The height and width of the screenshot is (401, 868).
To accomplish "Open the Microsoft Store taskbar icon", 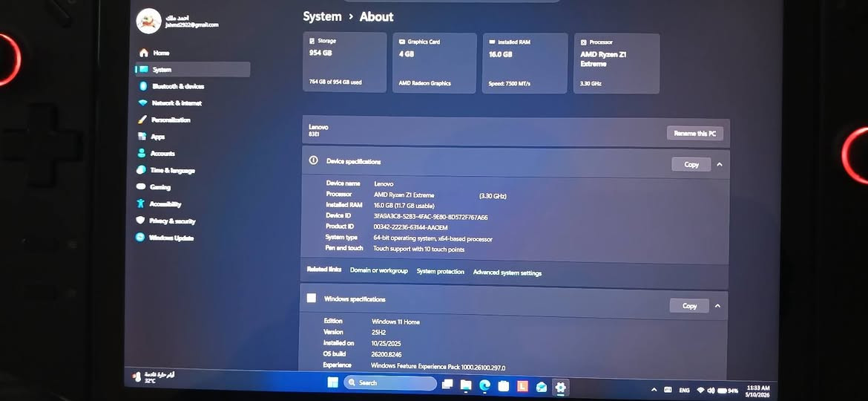I will pyautogui.click(x=503, y=387).
